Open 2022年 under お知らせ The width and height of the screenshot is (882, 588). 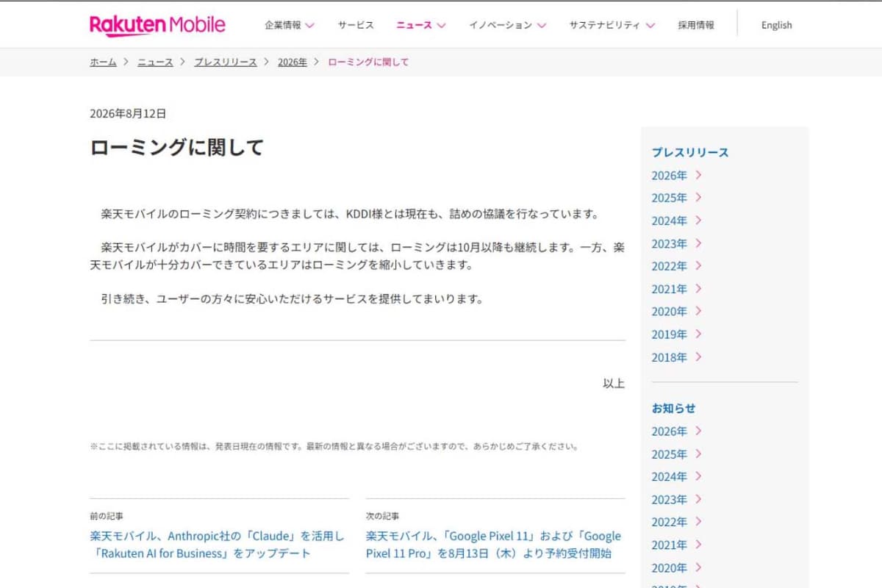click(677, 523)
